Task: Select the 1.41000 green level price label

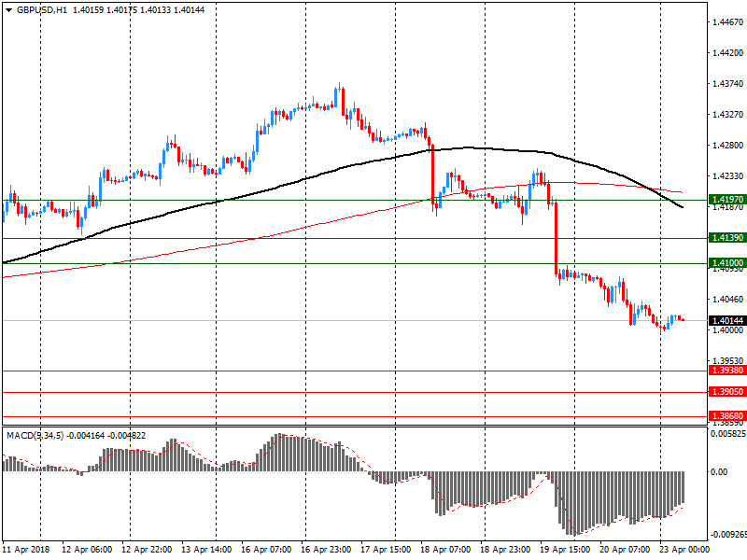Action: pos(727,263)
